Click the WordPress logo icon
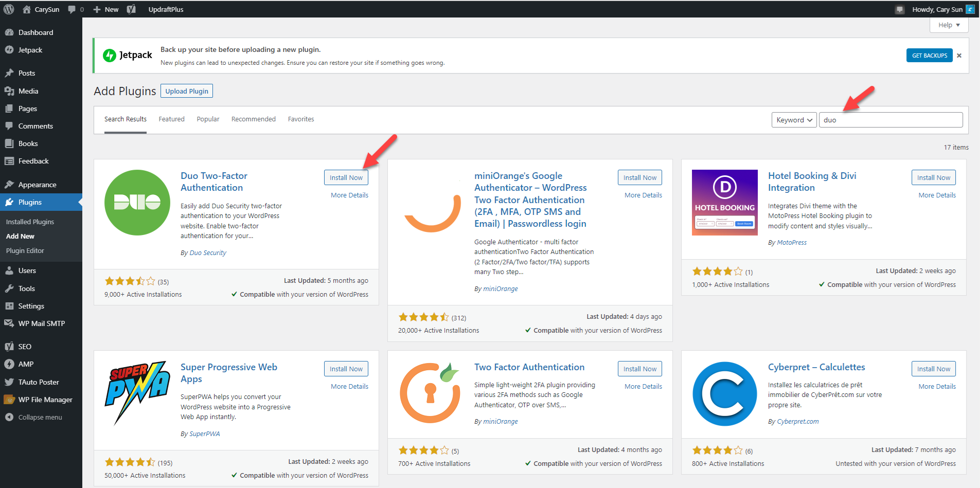Screen dimensions: 980x488 tap(9, 9)
